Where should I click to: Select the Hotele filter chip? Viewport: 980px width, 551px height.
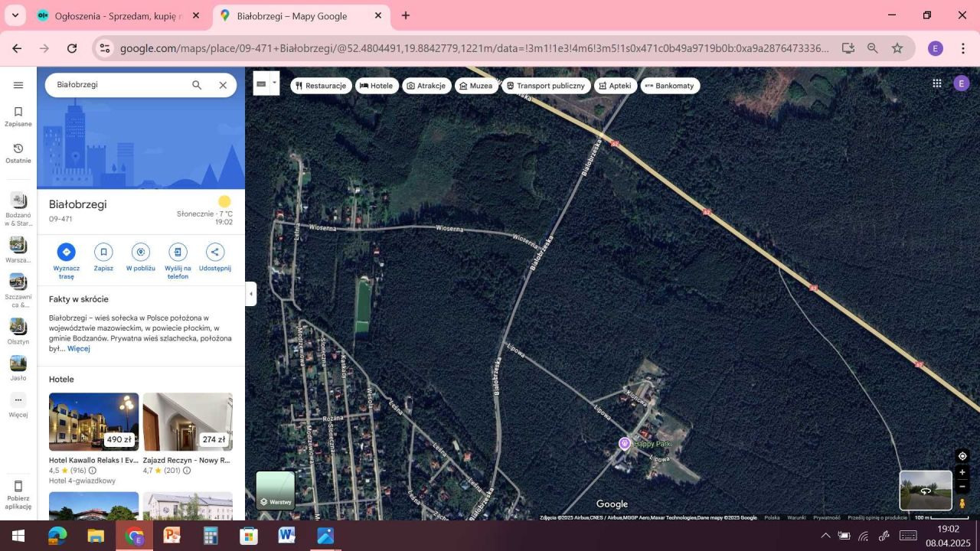pyautogui.click(x=376, y=86)
